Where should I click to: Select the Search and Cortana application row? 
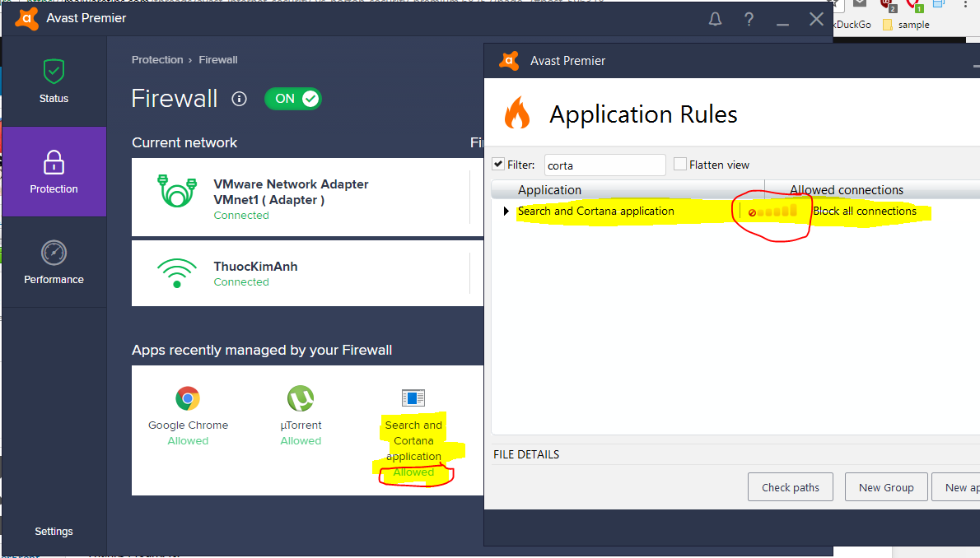click(x=735, y=212)
